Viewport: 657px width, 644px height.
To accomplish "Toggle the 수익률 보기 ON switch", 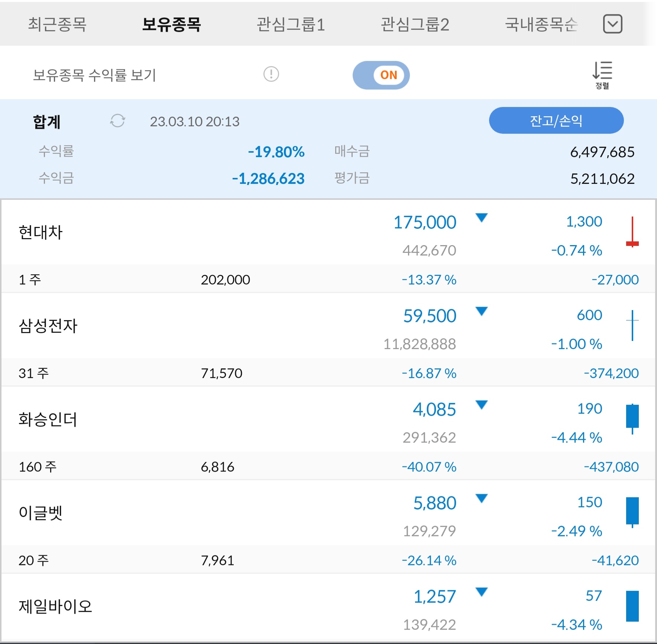I will click(381, 75).
